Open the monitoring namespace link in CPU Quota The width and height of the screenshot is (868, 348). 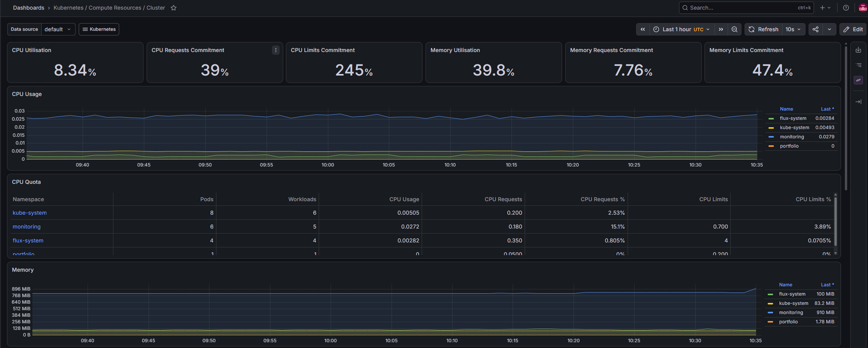[27, 227]
